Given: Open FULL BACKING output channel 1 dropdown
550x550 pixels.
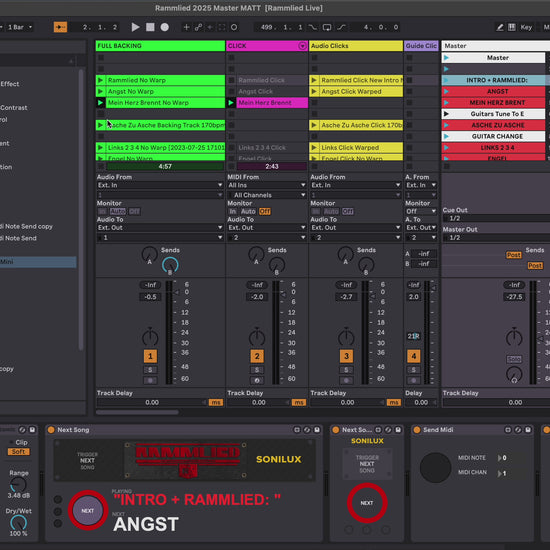Looking at the screenshot, I should 160,238.
